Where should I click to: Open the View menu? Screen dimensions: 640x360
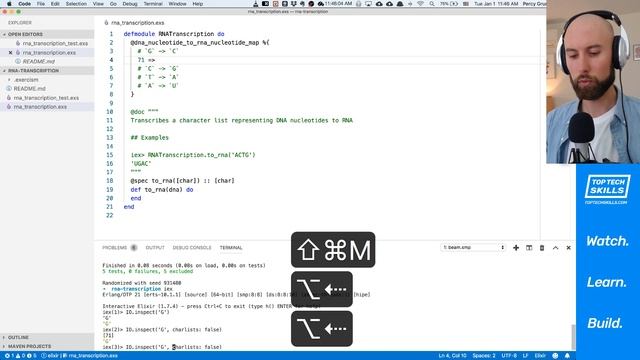(x=98, y=4)
